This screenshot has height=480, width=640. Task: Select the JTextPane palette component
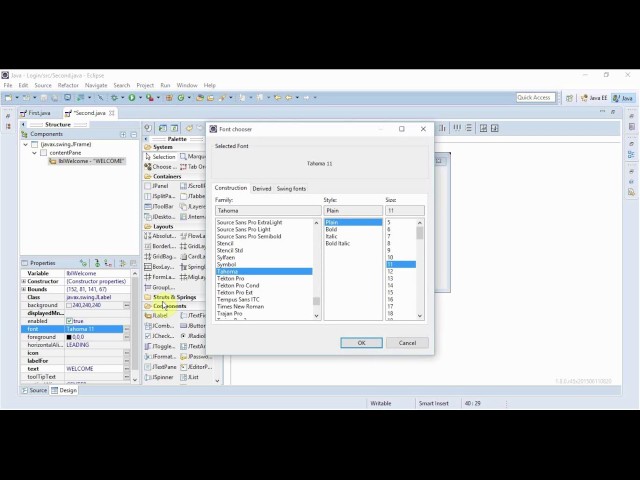pos(160,367)
